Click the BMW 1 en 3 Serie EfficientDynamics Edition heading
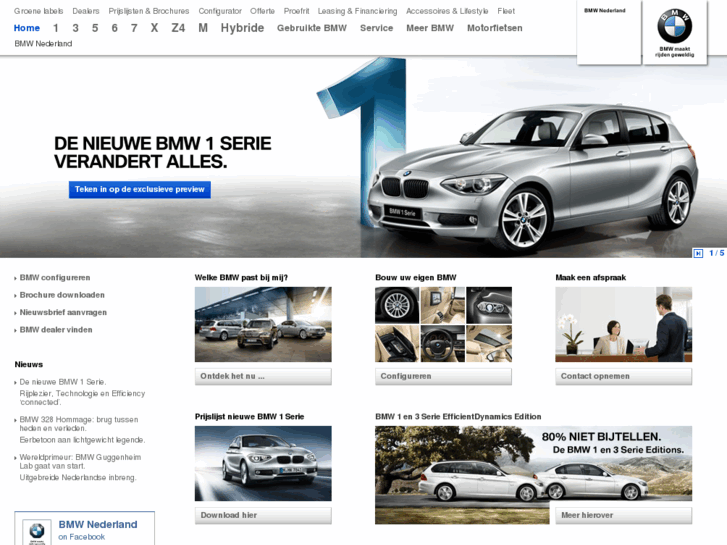This screenshot has width=727, height=545. 458,417
